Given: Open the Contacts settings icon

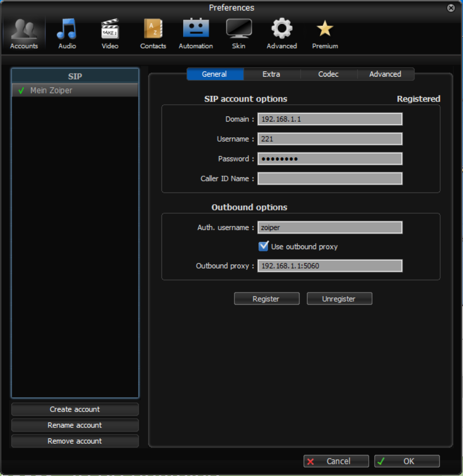Looking at the screenshot, I should (153, 32).
